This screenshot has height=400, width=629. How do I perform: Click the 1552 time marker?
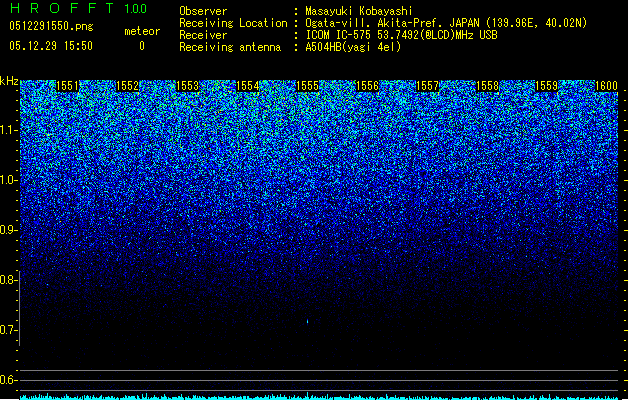[x=127, y=86]
